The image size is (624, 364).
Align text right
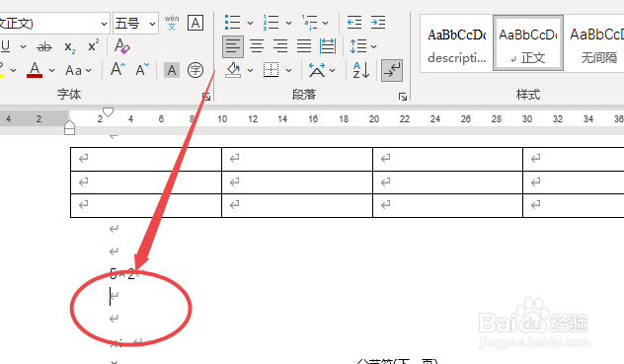(280, 46)
